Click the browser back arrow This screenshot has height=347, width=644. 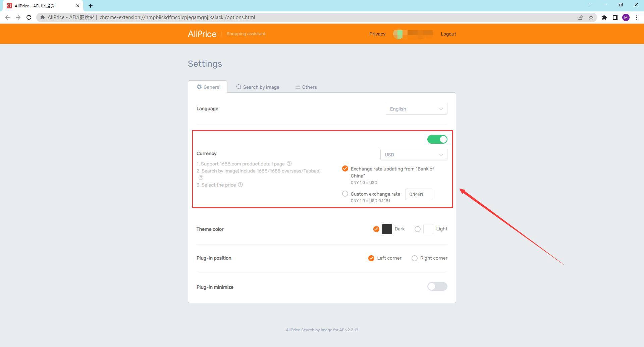click(7, 17)
